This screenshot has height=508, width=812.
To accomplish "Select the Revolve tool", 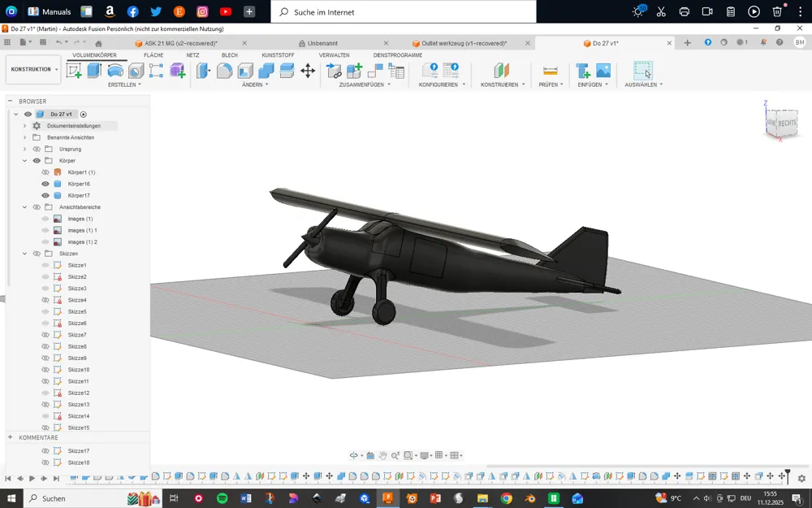I will (115, 71).
